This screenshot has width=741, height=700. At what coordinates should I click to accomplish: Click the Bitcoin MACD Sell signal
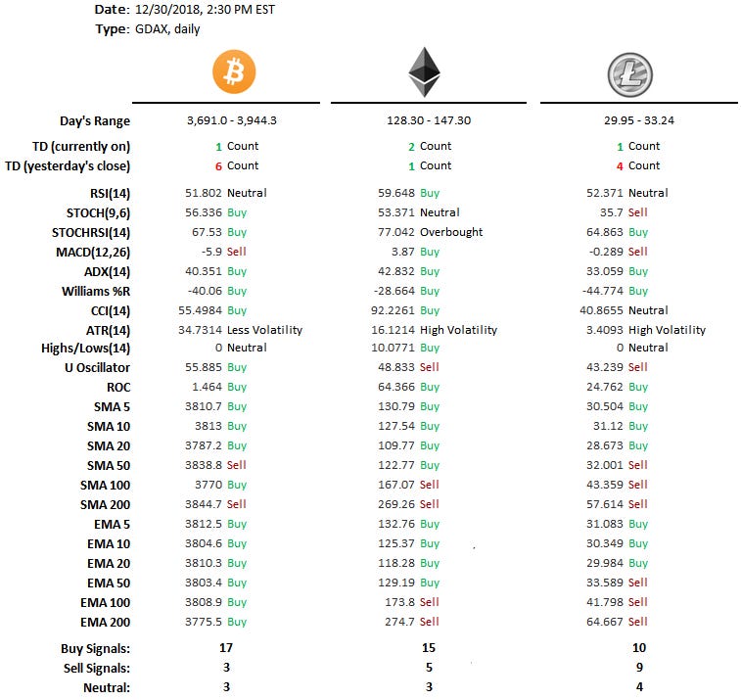point(236,252)
